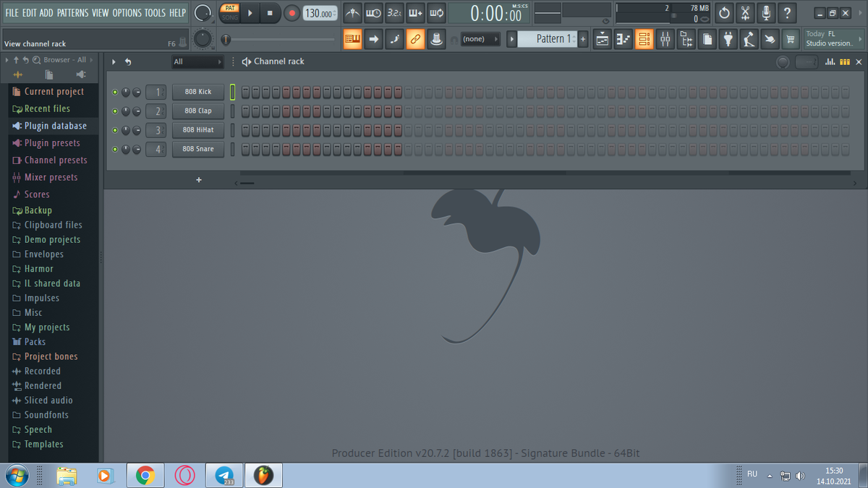
Task: Open 808 Kick mixer track number 1
Action: (156, 92)
